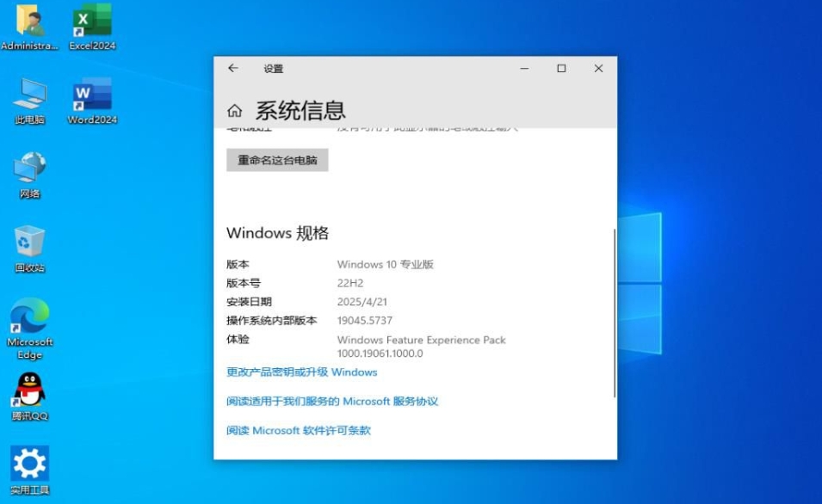Launch the Microsoft Edge desktop shortcut

click(x=29, y=318)
